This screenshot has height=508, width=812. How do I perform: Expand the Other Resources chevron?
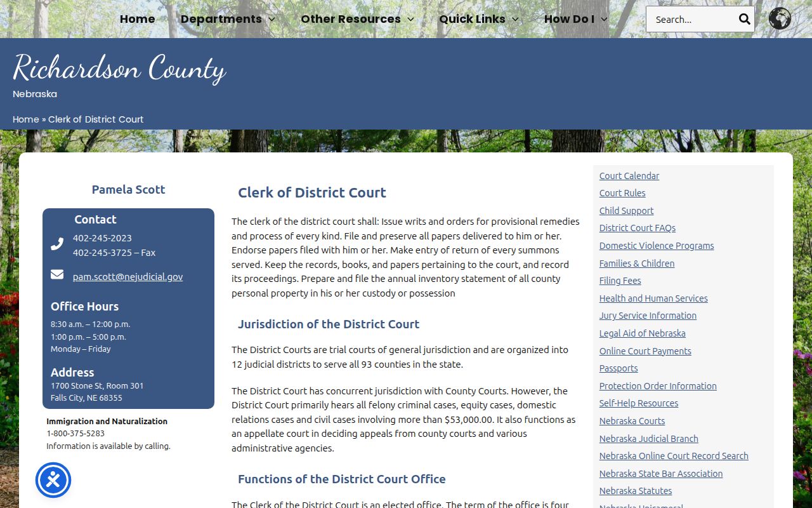(x=410, y=20)
